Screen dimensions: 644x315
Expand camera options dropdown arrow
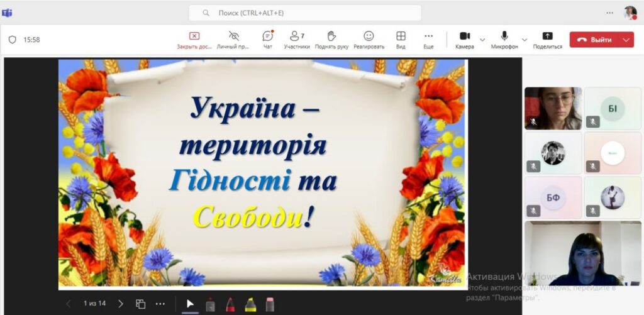482,40
